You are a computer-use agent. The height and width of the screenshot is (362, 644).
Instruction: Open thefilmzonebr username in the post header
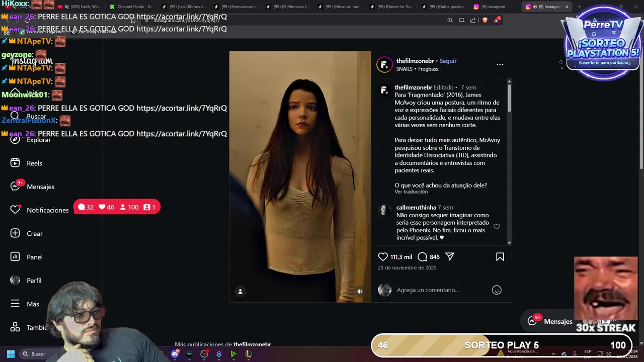415,61
